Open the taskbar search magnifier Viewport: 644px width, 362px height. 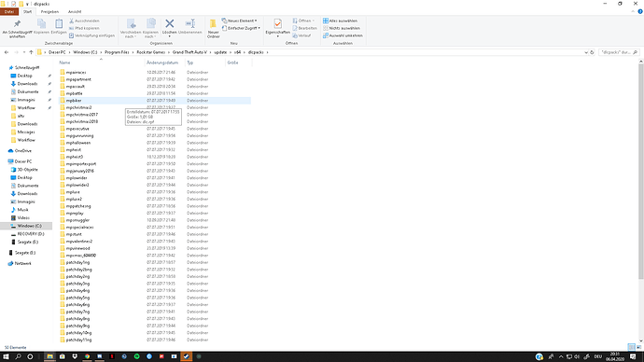(x=18, y=356)
